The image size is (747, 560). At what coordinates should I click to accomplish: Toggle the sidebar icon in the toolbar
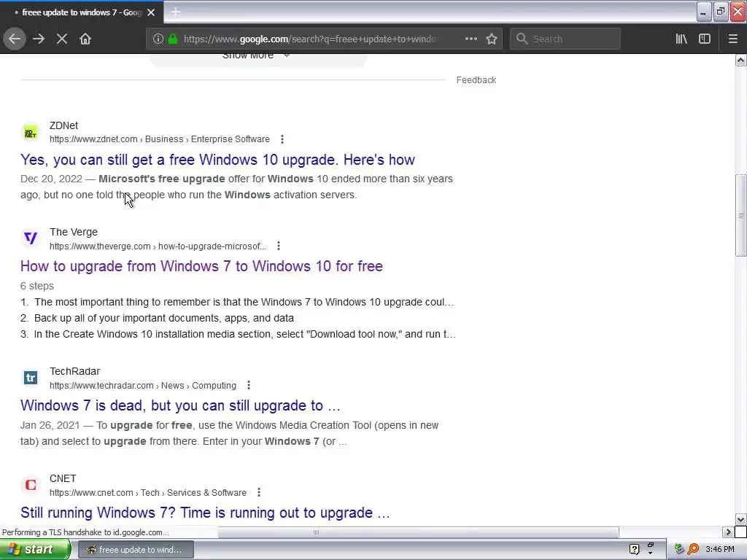click(705, 39)
